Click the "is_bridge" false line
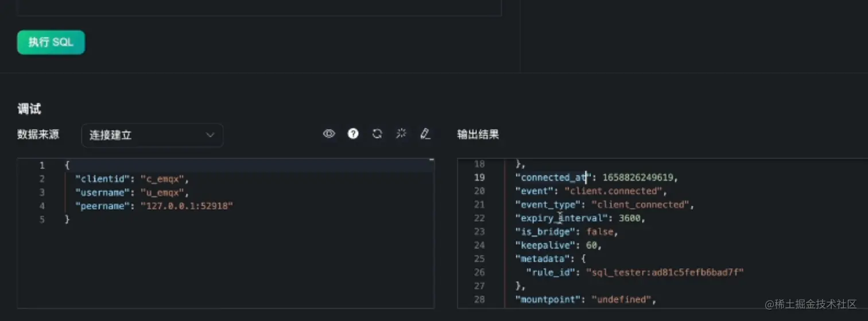 [567, 231]
